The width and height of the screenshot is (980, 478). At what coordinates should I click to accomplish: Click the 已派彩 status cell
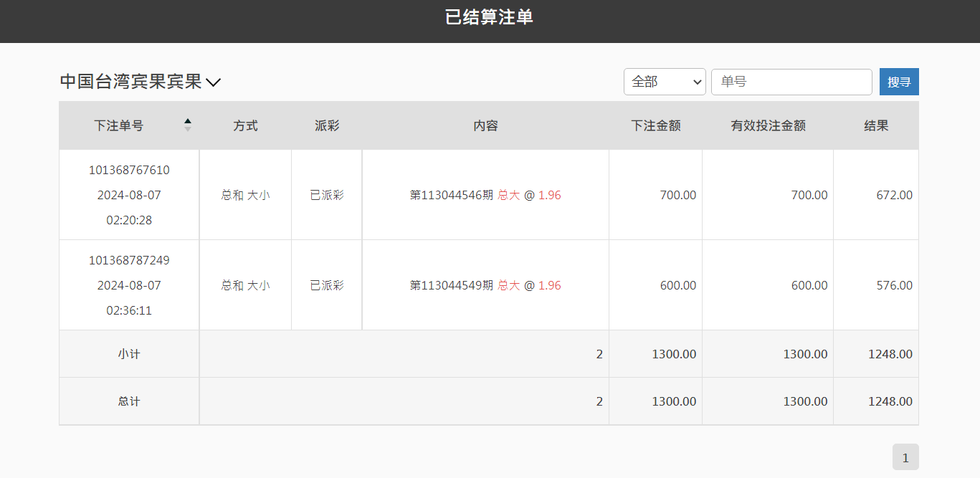point(326,195)
